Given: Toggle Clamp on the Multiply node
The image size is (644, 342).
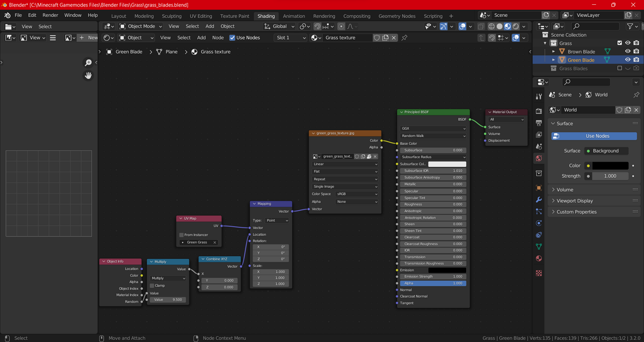Looking at the screenshot, I should click(152, 285).
